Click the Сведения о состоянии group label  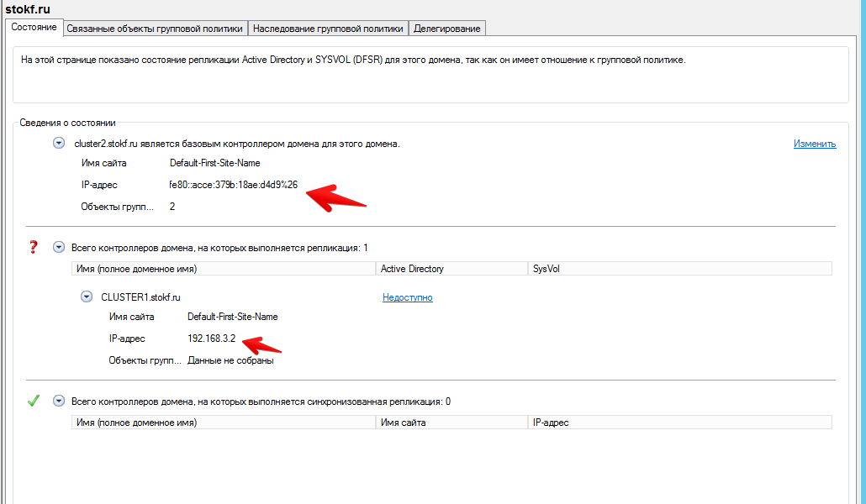[67, 123]
